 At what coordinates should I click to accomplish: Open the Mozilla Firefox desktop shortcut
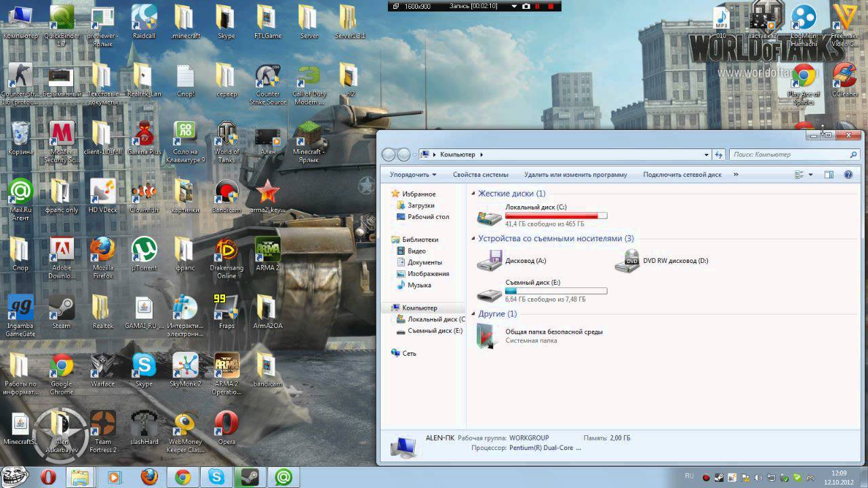(103, 258)
